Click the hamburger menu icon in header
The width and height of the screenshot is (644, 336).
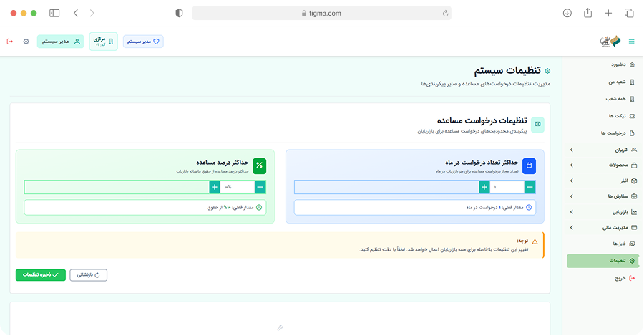(x=631, y=42)
